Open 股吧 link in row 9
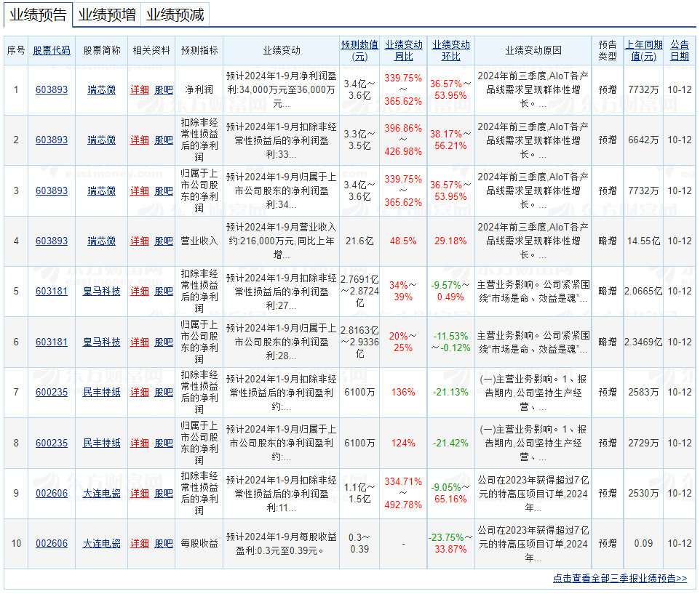Viewport: 700px width, 594px height. coord(164,494)
